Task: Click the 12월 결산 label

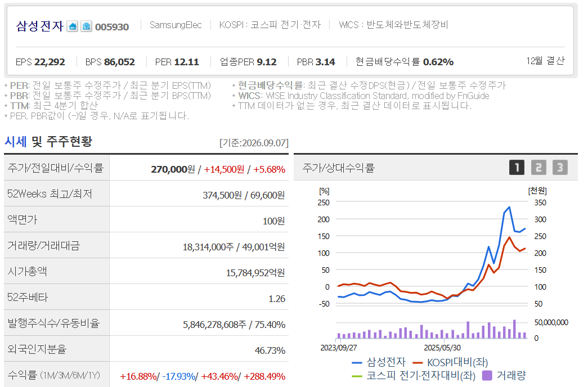Action: coord(545,61)
